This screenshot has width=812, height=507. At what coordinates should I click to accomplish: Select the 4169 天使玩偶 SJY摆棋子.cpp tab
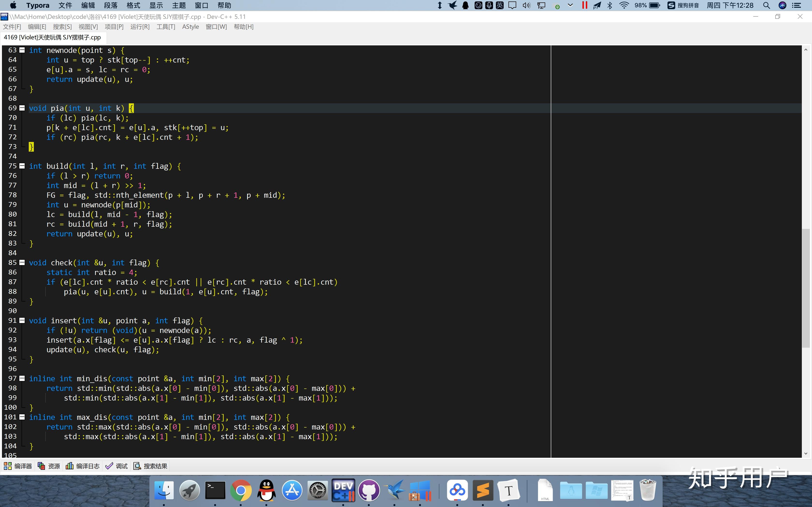[52, 37]
